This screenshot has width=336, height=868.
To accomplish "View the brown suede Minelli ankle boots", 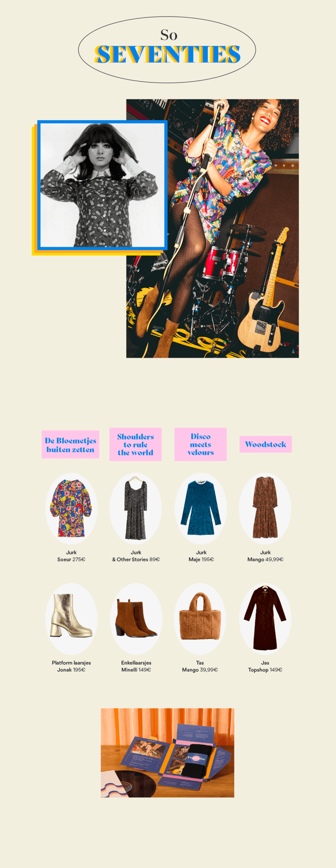I will click(x=135, y=619).
